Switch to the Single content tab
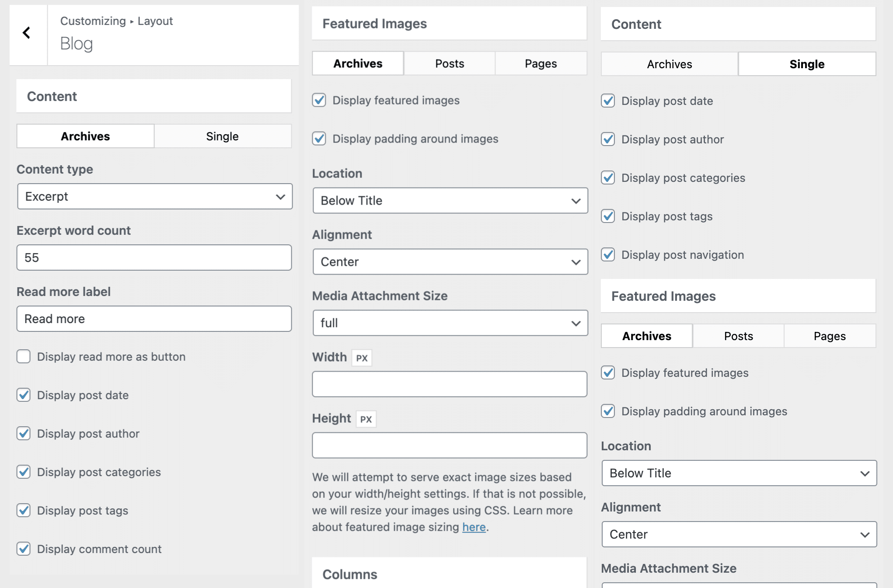Viewport: 893px width, 588px height. pyautogui.click(x=222, y=136)
